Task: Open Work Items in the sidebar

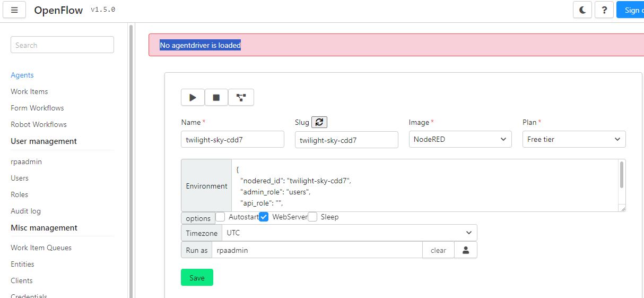Action: click(x=29, y=91)
